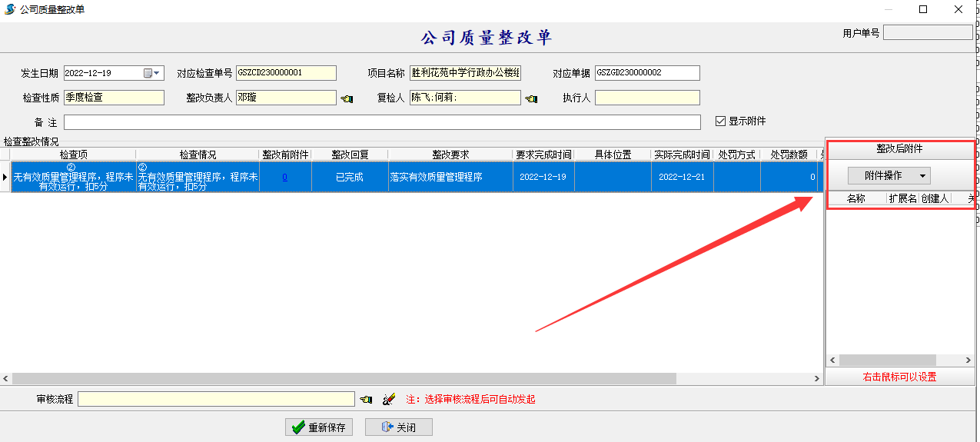Open the 整改前附件 link showing 0

tap(284, 177)
